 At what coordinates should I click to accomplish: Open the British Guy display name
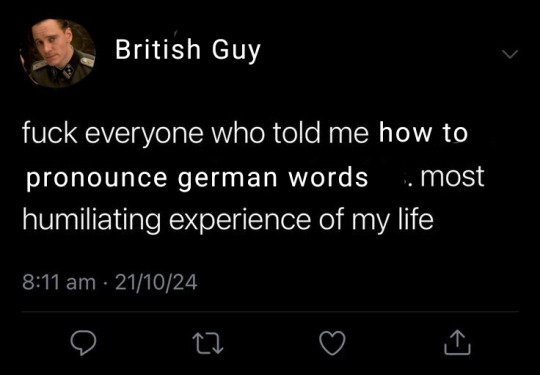[188, 50]
